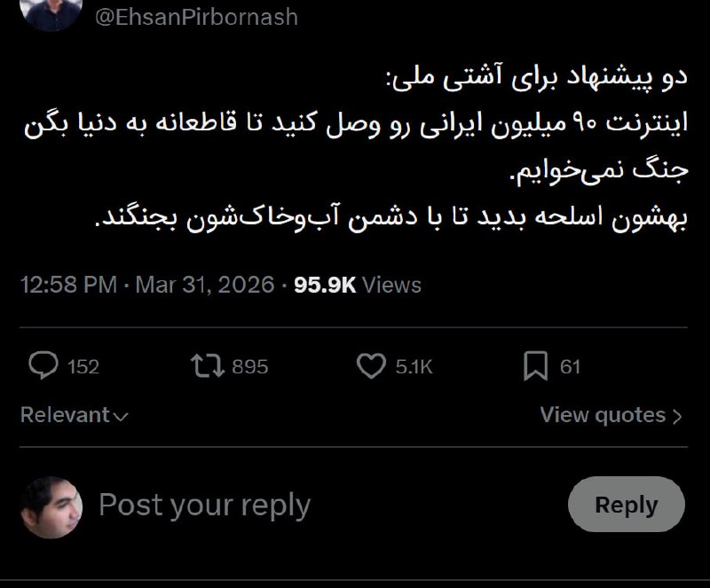Click the 152 replies count

(x=83, y=366)
